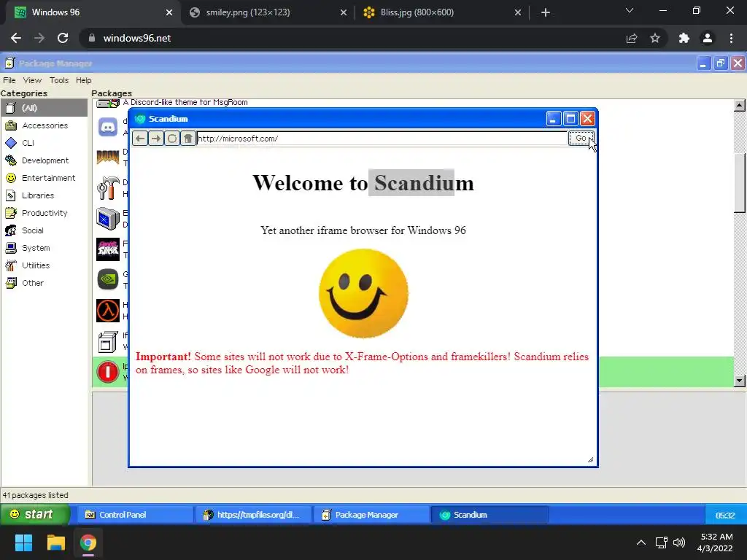Click the hammer and wrench package icon
Image resolution: width=747 pixels, height=560 pixels.
[x=108, y=187]
